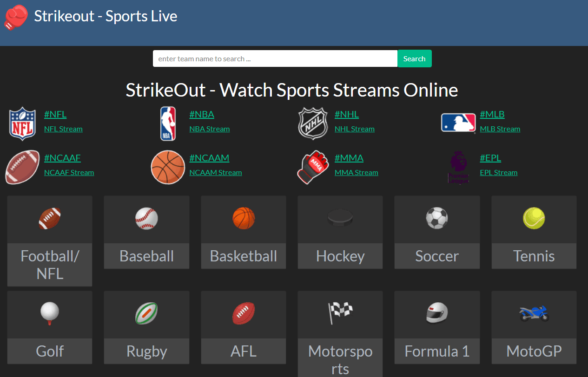The height and width of the screenshot is (377, 588).
Task: Open the #NHL hashtag link
Action: pyautogui.click(x=347, y=114)
